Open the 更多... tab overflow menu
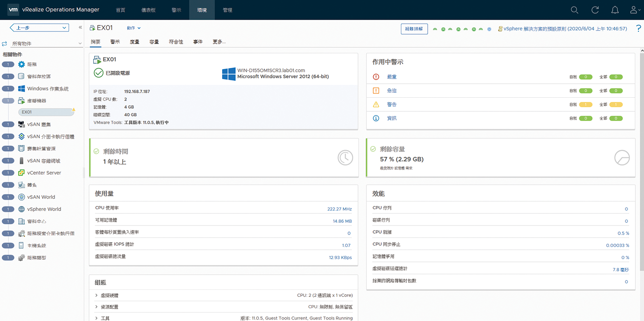Image resolution: width=644 pixels, height=321 pixels. [x=219, y=42]
